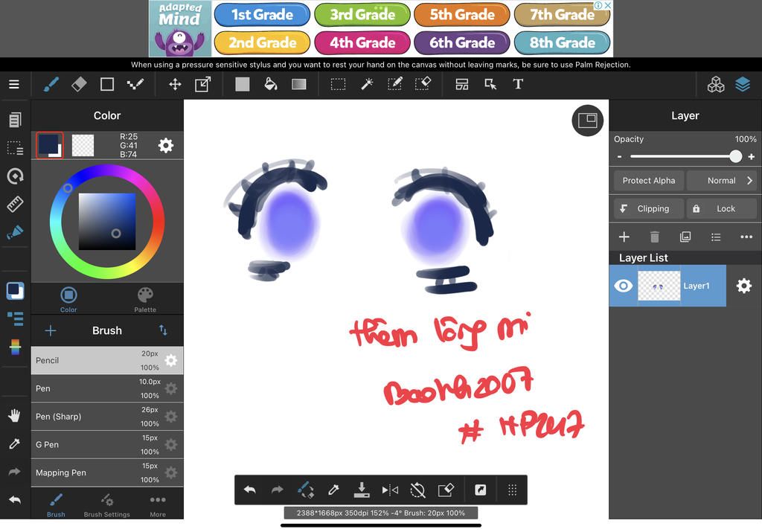Select the Brush tool in top toolbar

click(51, 84)
